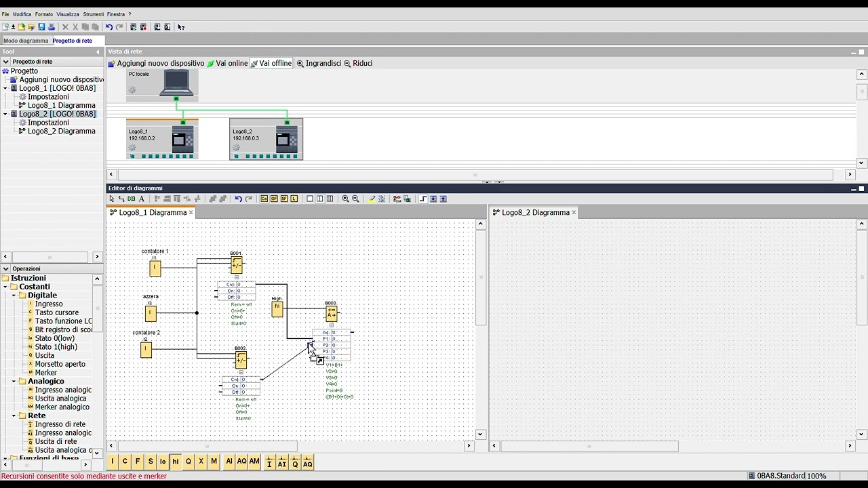Collapse the Operazioni panel chevron

pos(5,269)
